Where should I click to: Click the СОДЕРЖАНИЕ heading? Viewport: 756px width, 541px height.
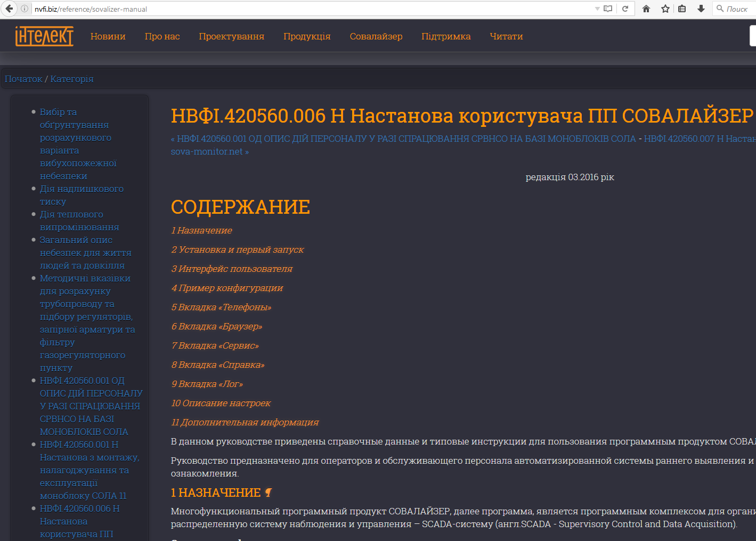tap(240, 207)
